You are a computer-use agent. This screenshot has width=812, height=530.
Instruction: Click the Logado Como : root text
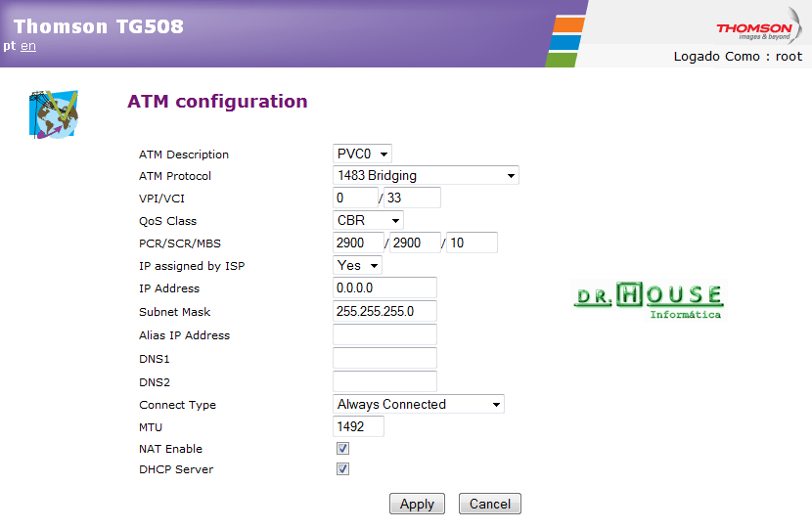click(x=738, y=57)
